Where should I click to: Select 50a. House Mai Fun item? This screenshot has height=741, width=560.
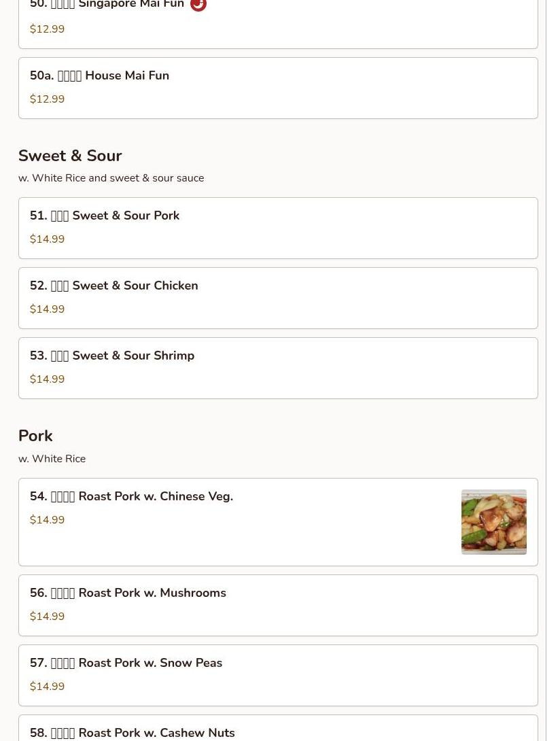click(278, 88)
